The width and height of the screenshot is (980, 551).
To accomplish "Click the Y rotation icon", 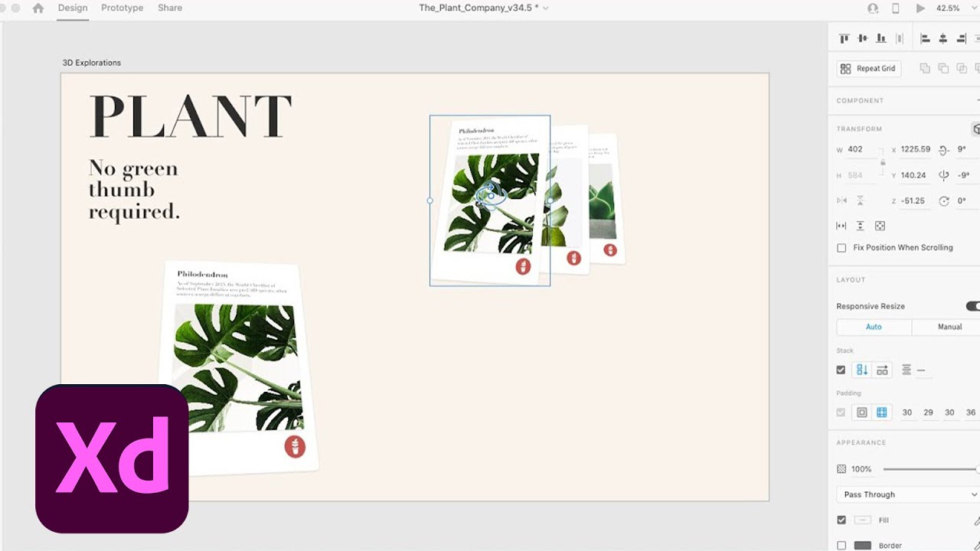I will (x=943, y=175).
